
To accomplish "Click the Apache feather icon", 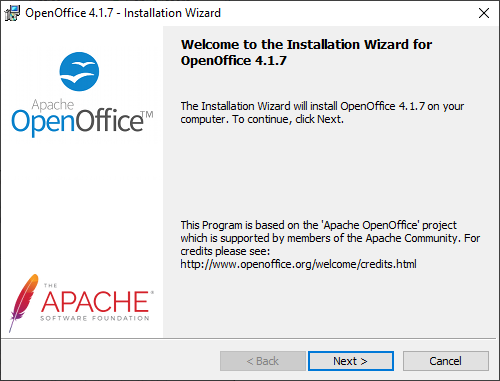I will pos(23,303).
